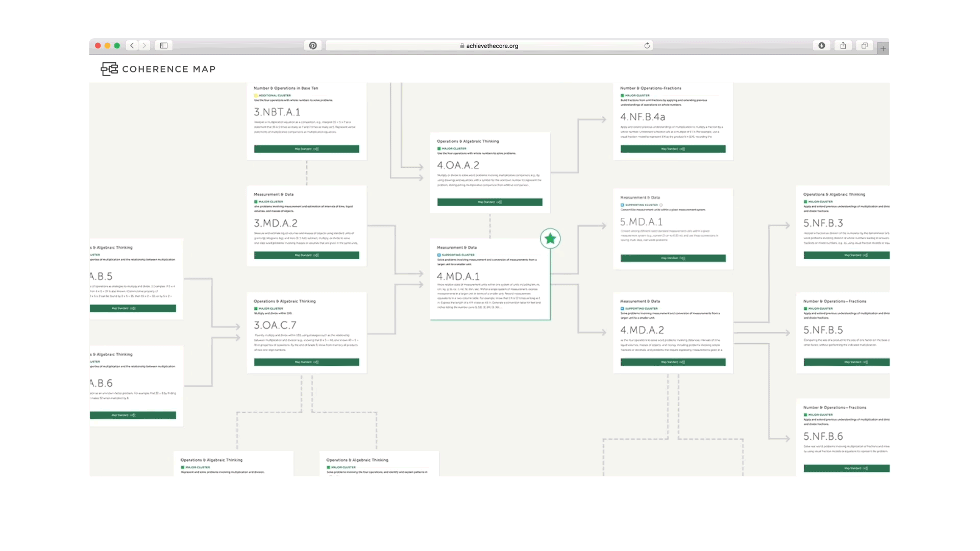Select the partially visible A.B.6 heading
The image size is (980, 551).
pos(101,383)
